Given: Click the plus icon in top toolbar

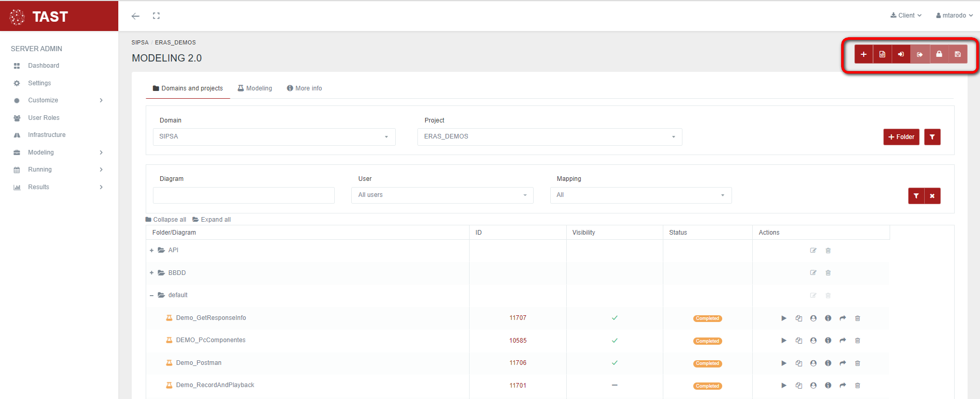Looking at the screenshot, I should 863,54.
